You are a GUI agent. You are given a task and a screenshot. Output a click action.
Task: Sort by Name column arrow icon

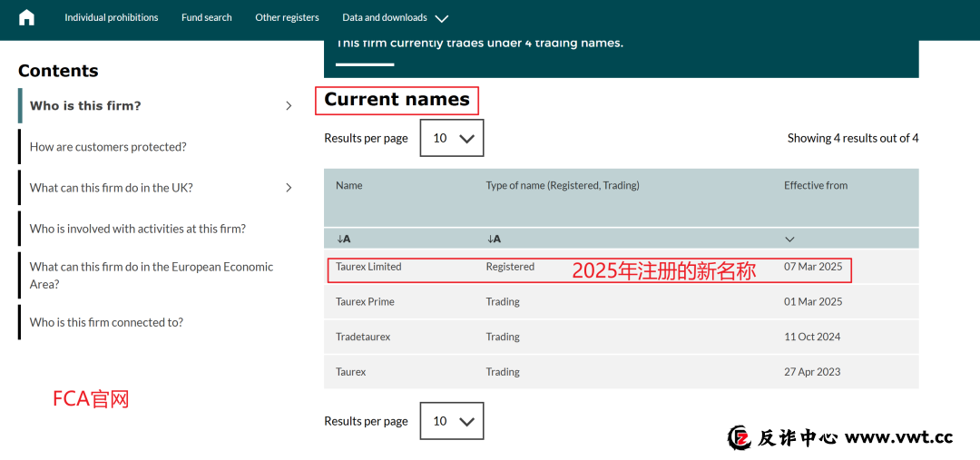click(x=343, y=239)
